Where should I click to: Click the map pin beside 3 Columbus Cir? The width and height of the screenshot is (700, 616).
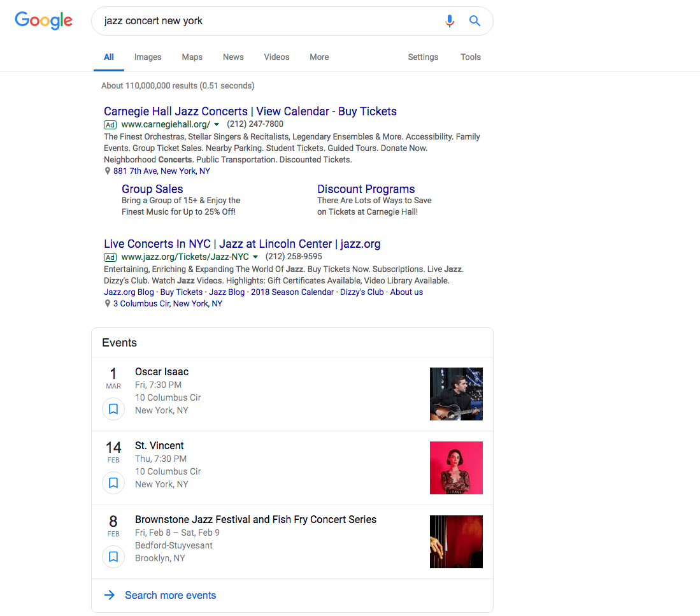pyautogui.click(x=107, y=303)
